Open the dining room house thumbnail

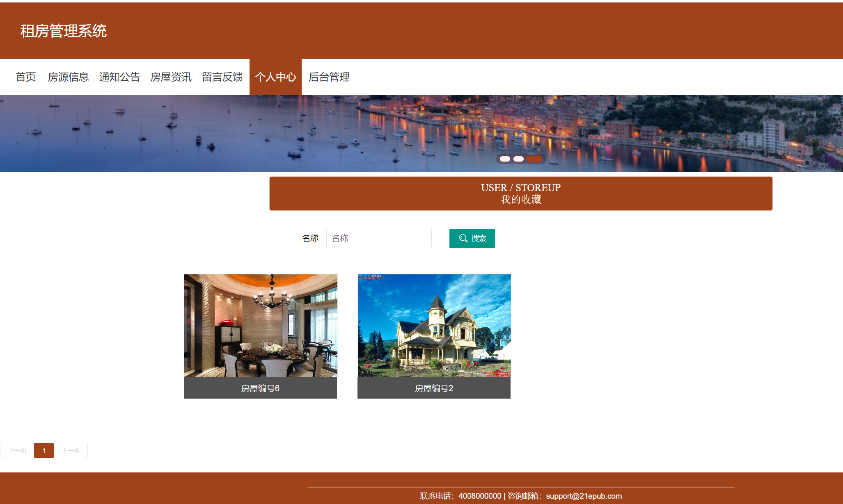(x=261, y=325)
